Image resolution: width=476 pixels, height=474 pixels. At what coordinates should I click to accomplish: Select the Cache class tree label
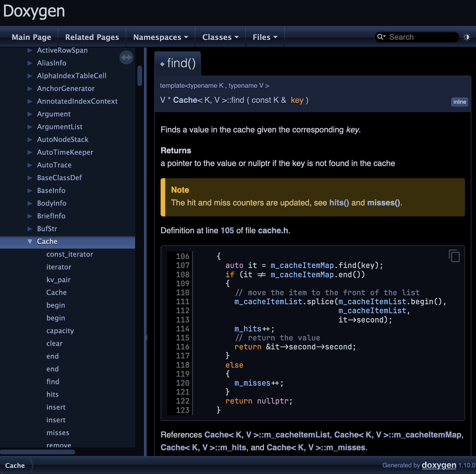coord(47,242)
